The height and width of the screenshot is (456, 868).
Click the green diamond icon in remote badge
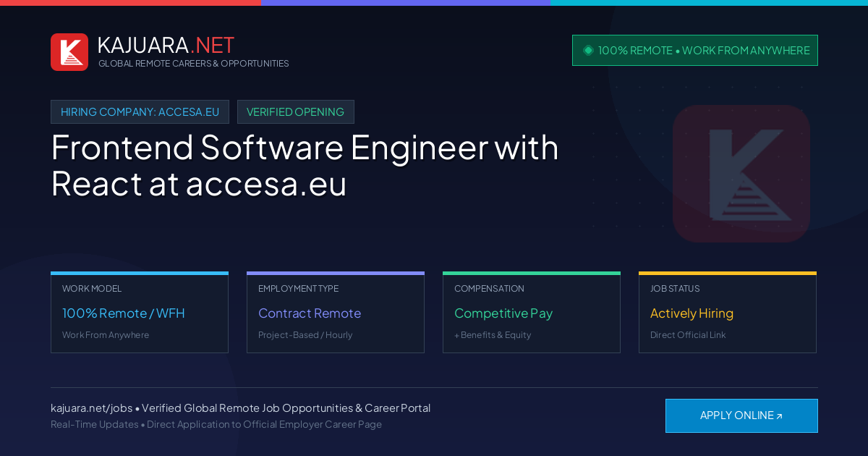588,50
